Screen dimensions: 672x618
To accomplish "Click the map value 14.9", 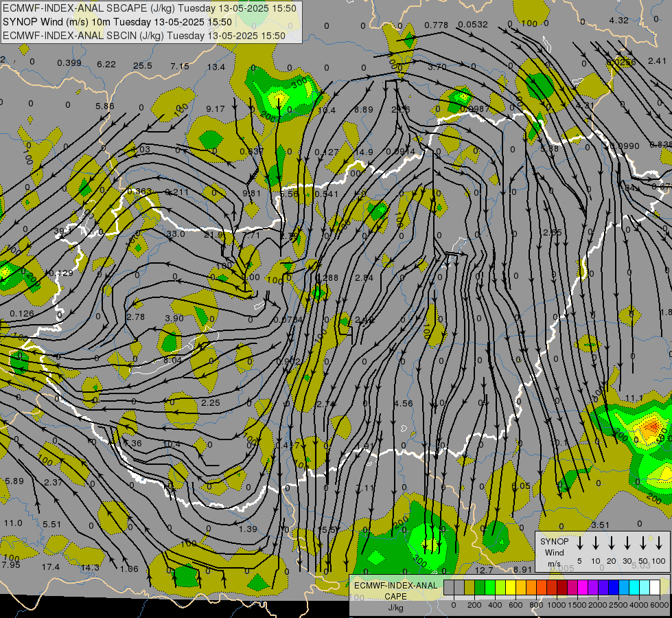I will [364, 152].
